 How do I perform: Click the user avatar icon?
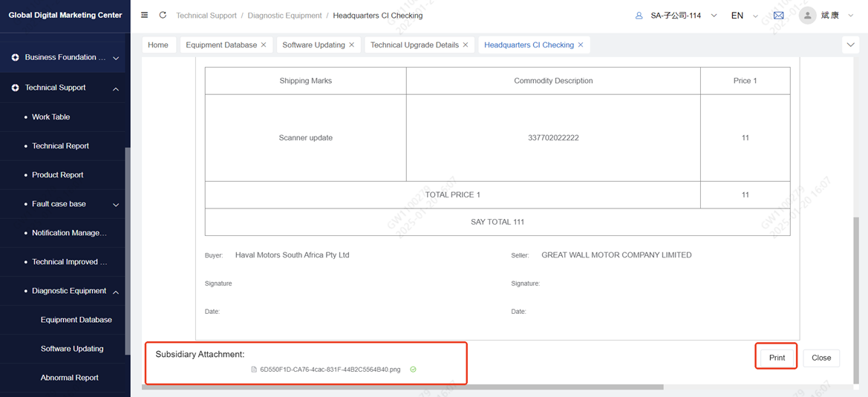[807, 16]
